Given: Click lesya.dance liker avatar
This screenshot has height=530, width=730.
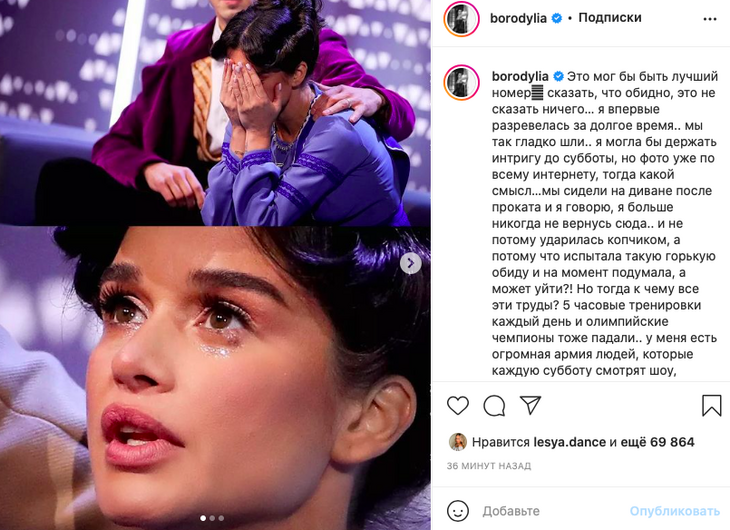Looking at the screenshot, I should tap(457, 442).
